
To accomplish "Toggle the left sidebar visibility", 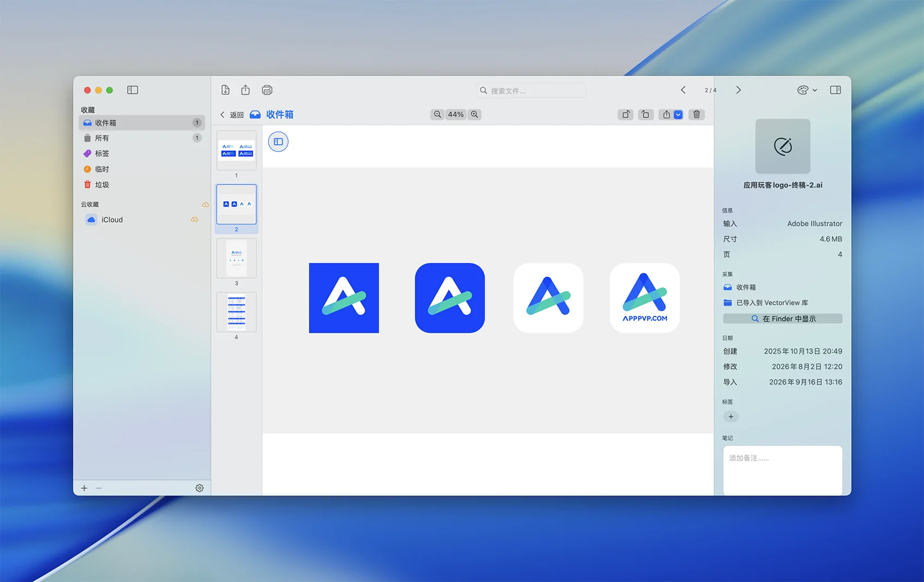I will click(133, 90).
